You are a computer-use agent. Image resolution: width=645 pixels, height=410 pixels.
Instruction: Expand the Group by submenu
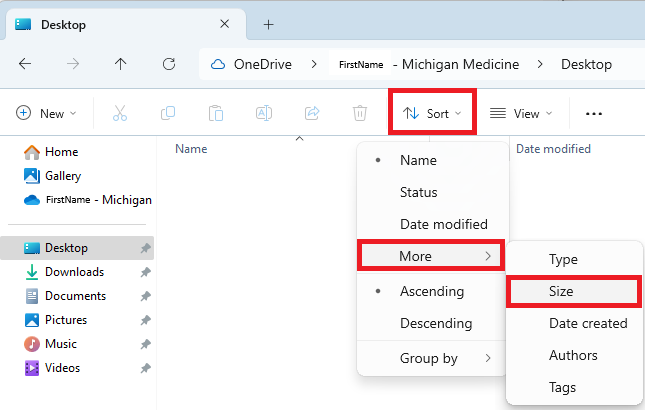[x=432, y=358]
